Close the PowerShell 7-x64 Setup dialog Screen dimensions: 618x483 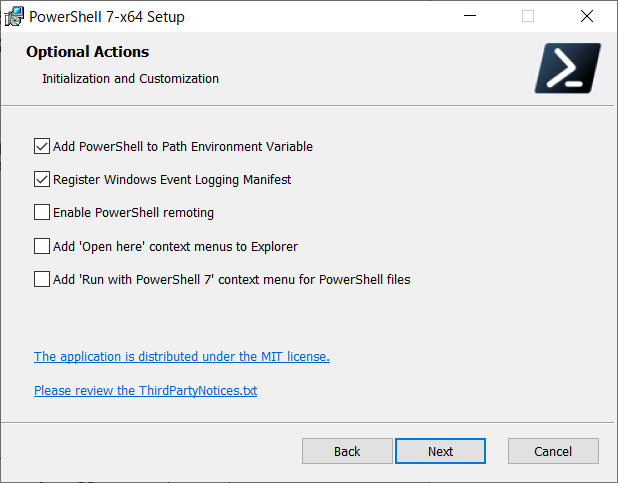(x=586, y=17)
